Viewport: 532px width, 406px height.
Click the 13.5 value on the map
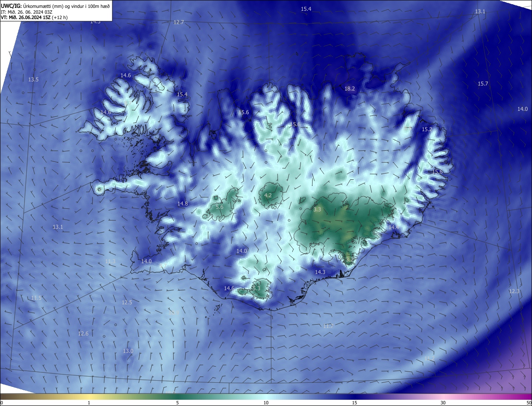point(33,79)
